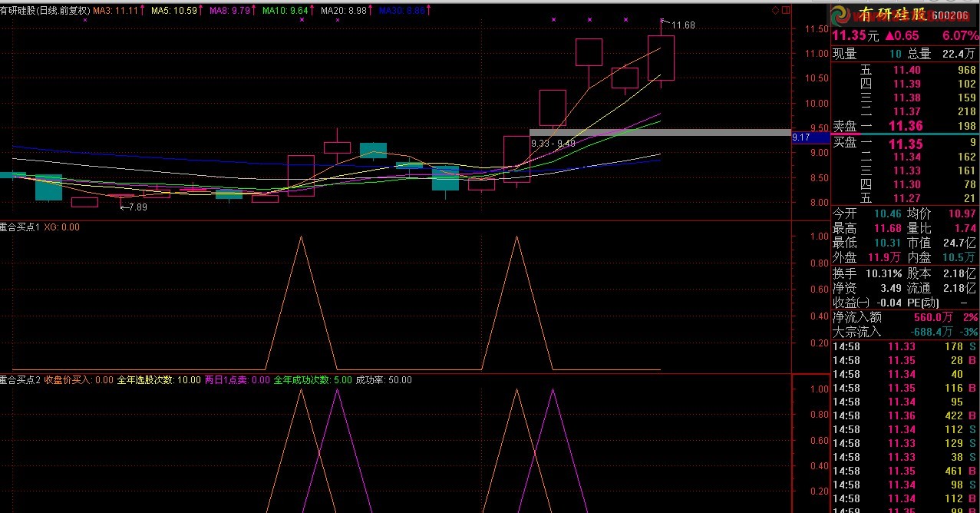Click the 11.68 high price marker
This screenshot has height=513, width=980.
[682, 25]
